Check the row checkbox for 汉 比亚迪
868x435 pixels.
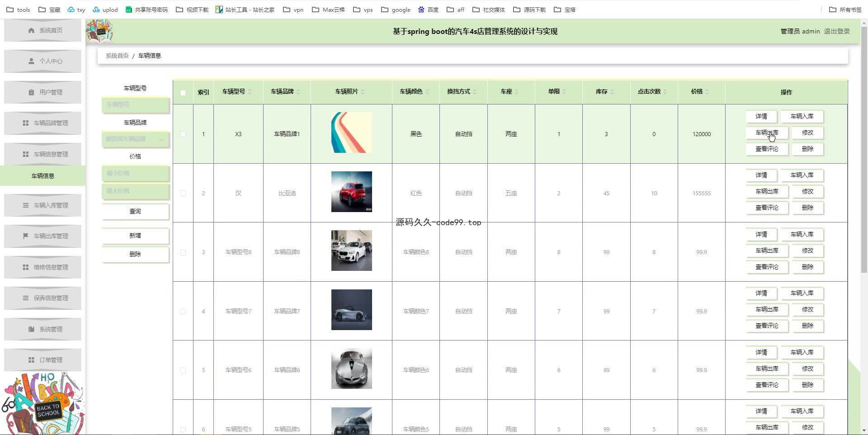(183, 193)
